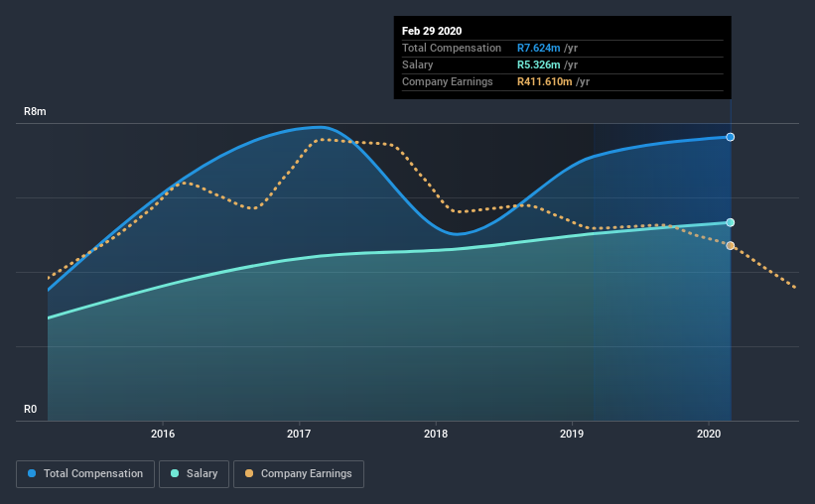The width and height of the screenshot is (815, 504).
Task: Select the 2016 x-axis label
Action: 163,434
